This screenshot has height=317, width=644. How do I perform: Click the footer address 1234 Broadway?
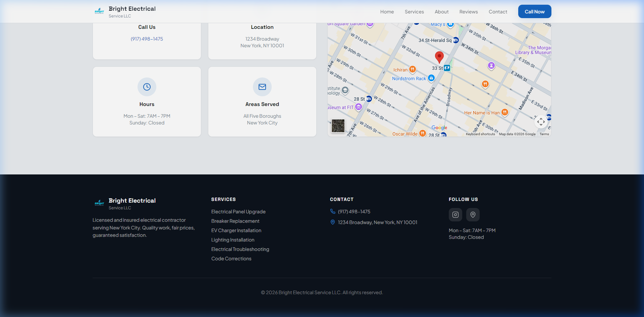point(377,222)
